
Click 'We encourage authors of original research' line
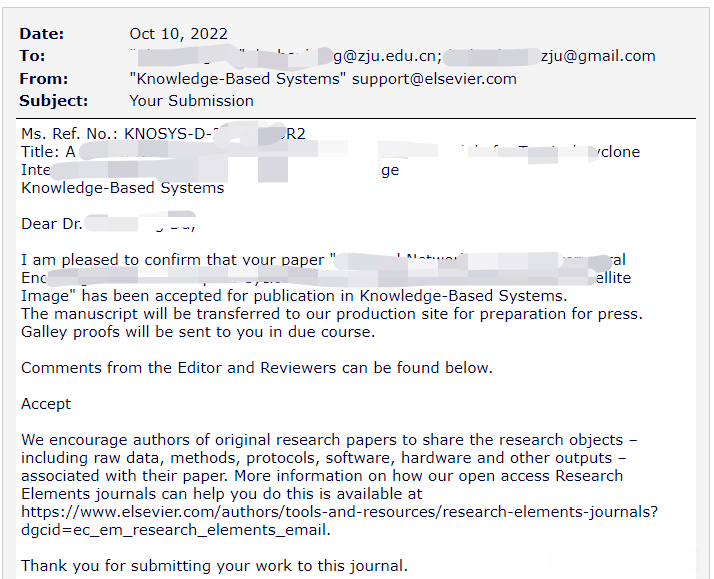[329, 440]
